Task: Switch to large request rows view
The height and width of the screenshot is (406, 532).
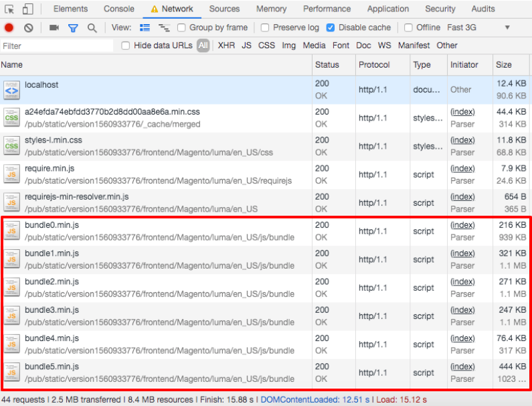Action: tap(145, 27)
